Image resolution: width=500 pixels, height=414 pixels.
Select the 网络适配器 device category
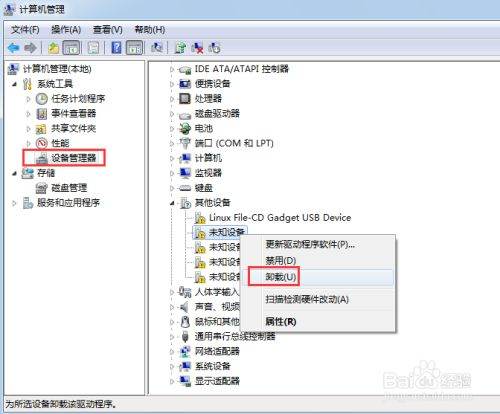point(217,351)
